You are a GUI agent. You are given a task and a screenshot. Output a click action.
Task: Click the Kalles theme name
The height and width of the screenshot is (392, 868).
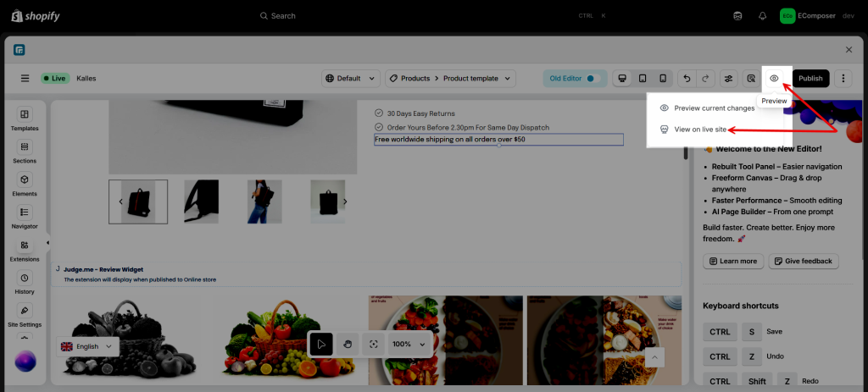click(86, 79)
